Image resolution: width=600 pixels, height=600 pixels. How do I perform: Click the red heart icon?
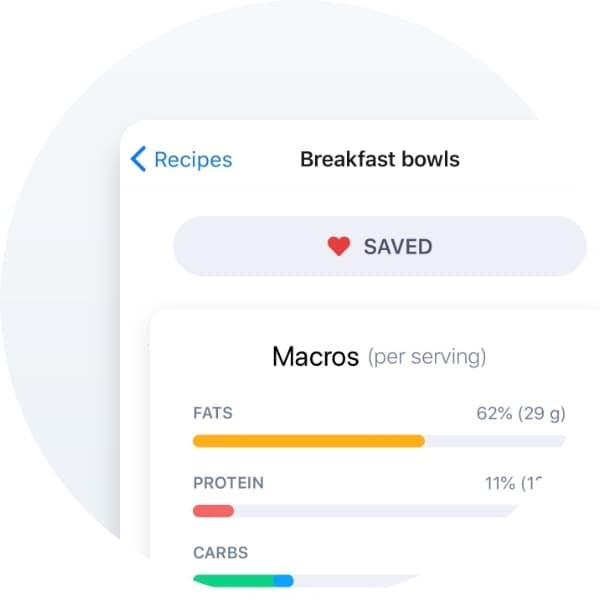(339, 246)
